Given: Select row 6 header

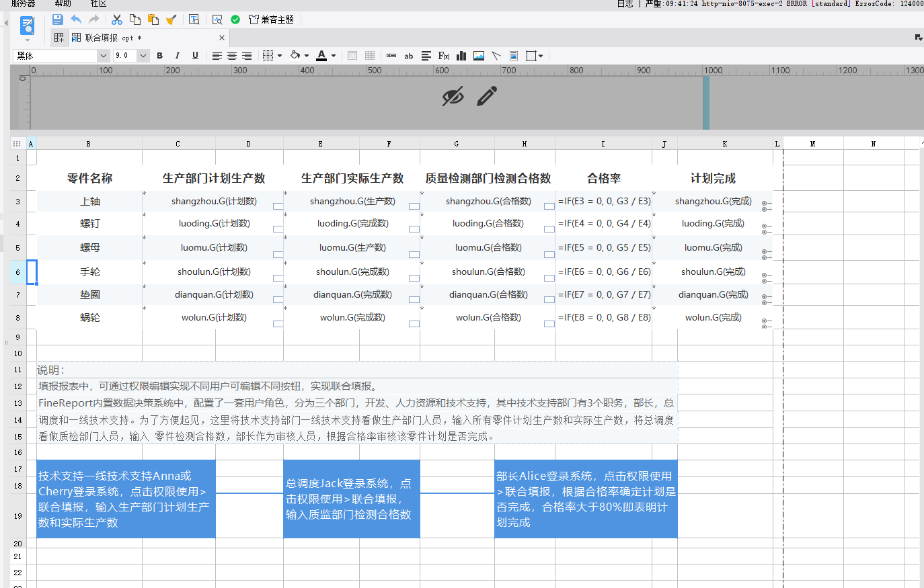Looking at the screenshot, I should [18, 272].
